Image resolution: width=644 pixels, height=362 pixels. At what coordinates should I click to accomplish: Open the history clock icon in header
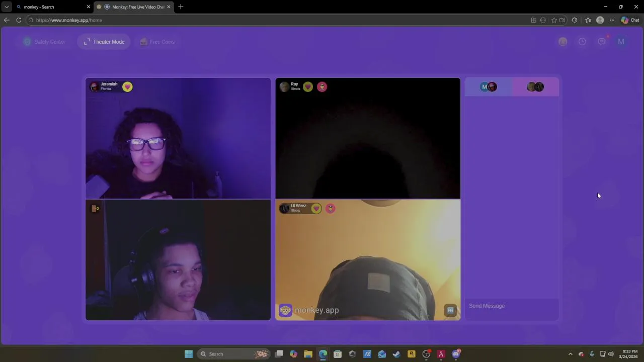point(582,42)
